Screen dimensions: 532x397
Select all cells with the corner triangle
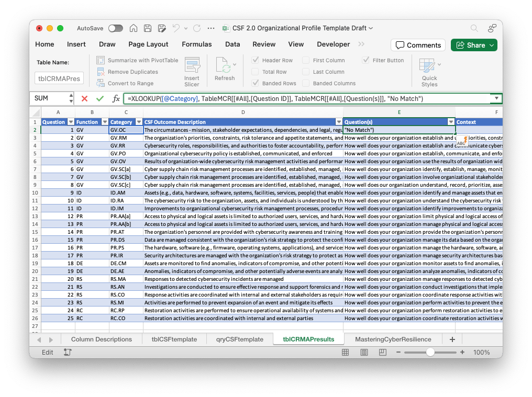click(35, 112)
